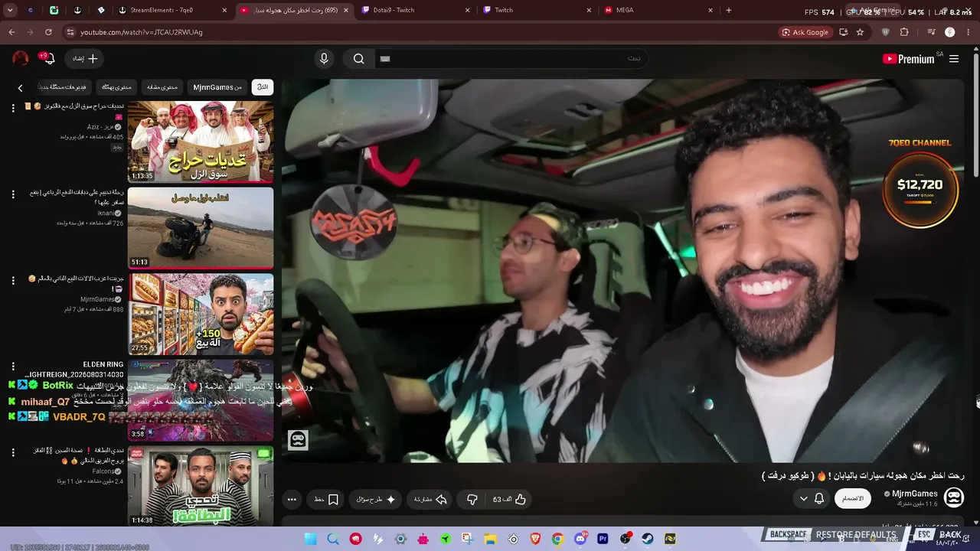
Task: Open the browser tab search dropdown
Action: [x=10, y=10]
